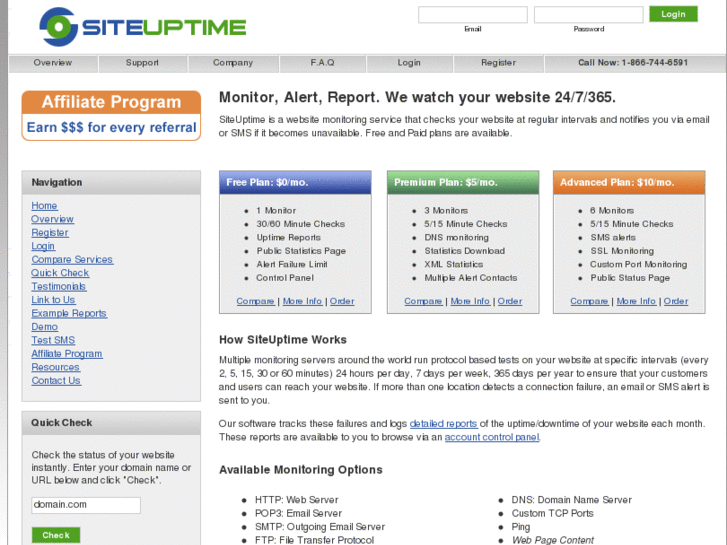Click Compare under Advanced Plan
The height and width of the screenshot is (545, 727).
(x=589, y=301)
